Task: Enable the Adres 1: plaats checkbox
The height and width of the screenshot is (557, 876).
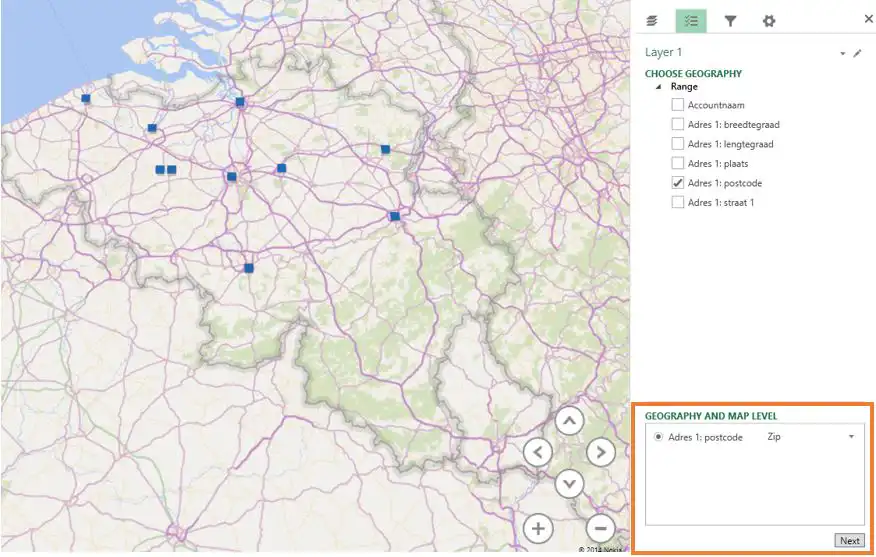Action: click(678, 164)
